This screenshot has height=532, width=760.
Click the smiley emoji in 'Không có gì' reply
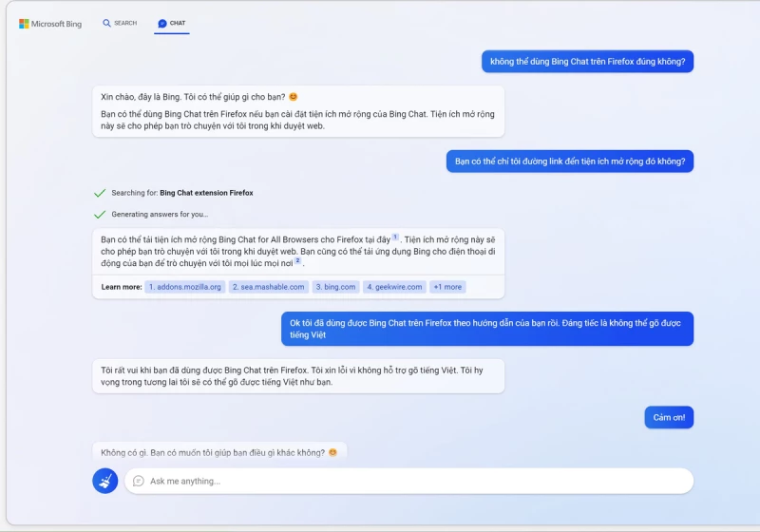pyautogui.click(x=332, y=452)
